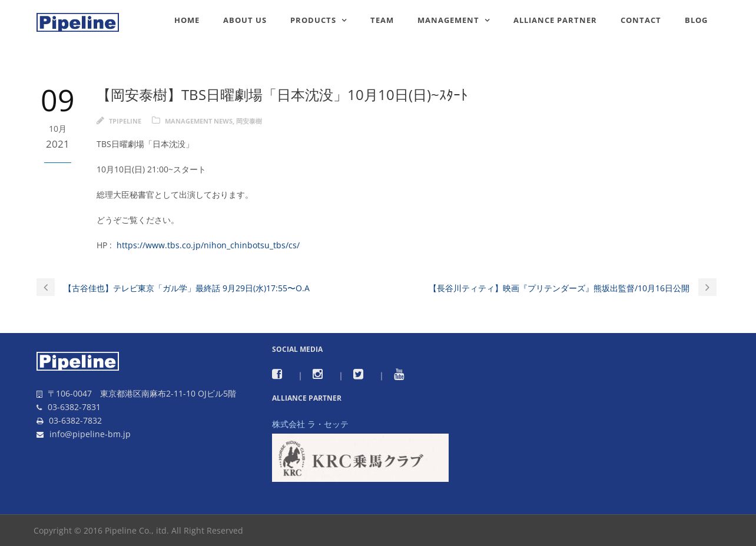Click the line どうぞご覧ください。

coord(138,220)
